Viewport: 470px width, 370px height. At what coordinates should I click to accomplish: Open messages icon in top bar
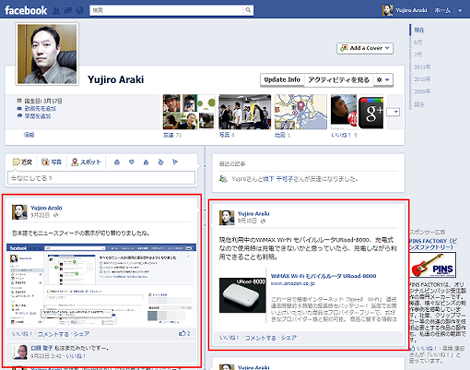68,11
